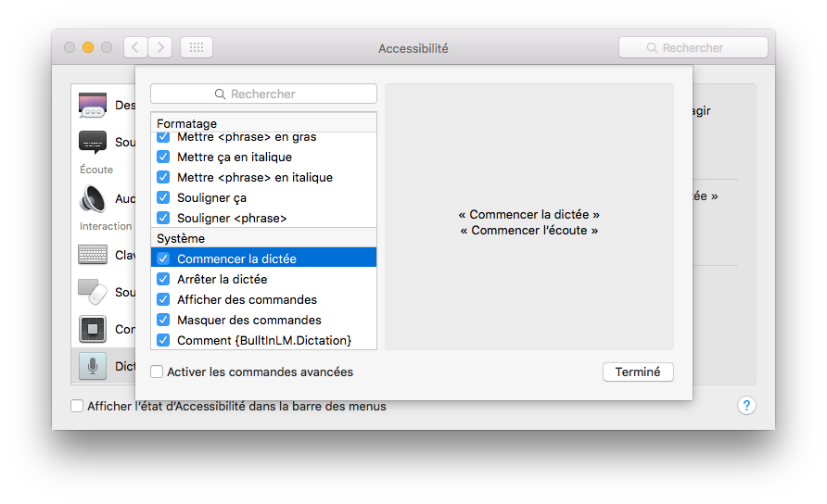Image resolution: width=827 pixels, height=504 pixels.
Task: Uncheck Arrêter la dictée command
Action: (x=163, y=279)
